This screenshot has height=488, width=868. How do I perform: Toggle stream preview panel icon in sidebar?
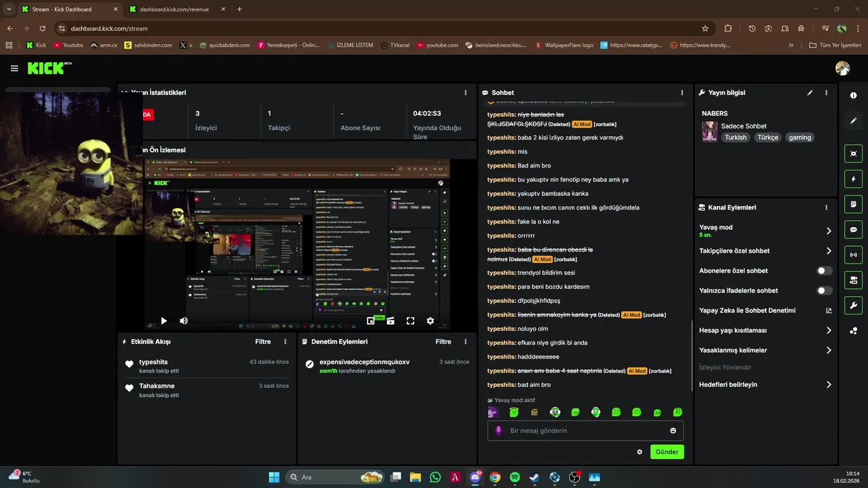(x=853, y=154)
